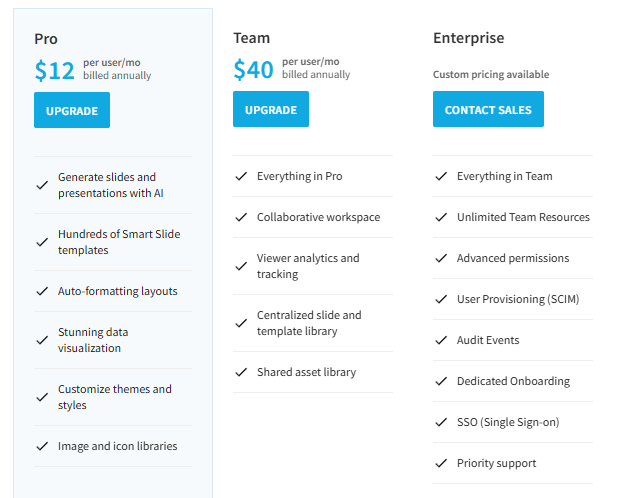Screen dimensions: 632x498
Task: Click Viewer analytics and tracking text
Action: [307, 266]
